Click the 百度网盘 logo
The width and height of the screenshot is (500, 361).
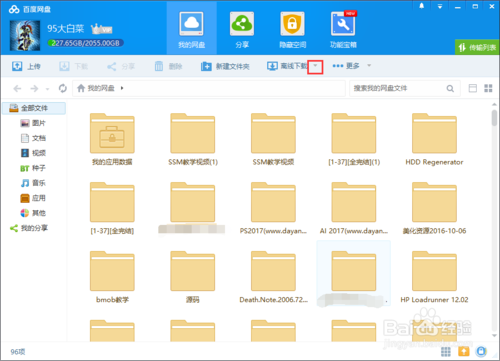tap(30, 9)
